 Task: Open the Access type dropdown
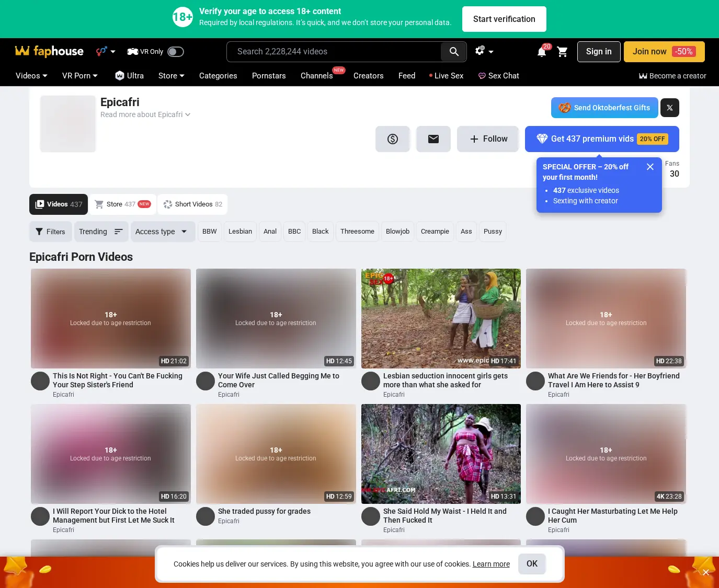tap(163, 232)
